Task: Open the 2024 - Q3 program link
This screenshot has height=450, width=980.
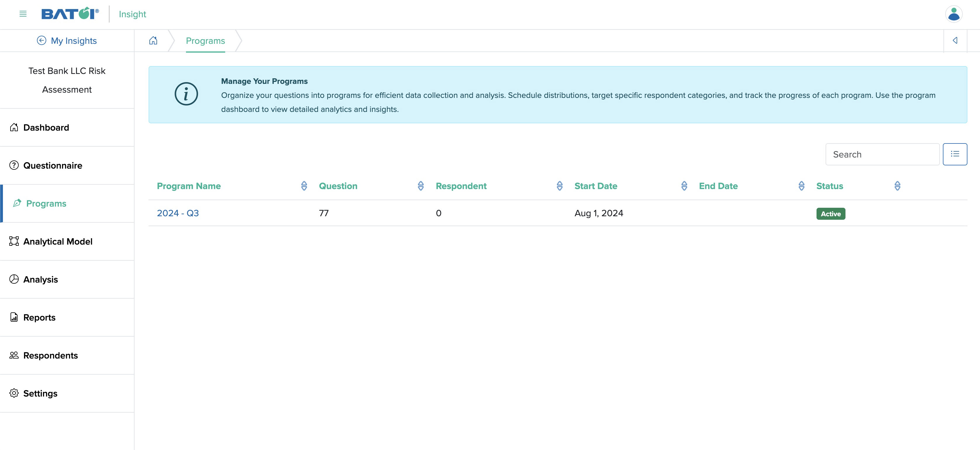Action: point(178,212)
